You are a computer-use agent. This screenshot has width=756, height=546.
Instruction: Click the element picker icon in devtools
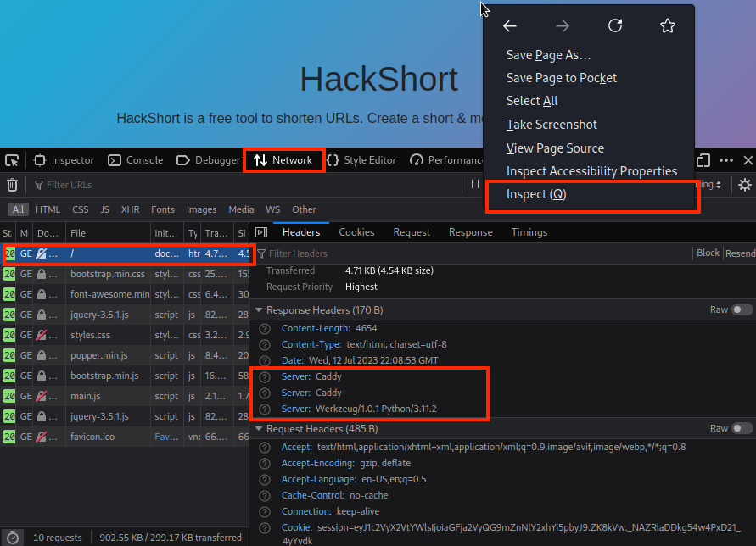tap(12, 160)
